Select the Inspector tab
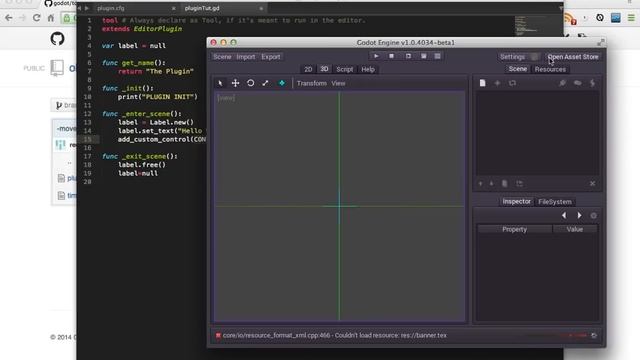This screenshot has height=360, width=640. click(516, 201)
